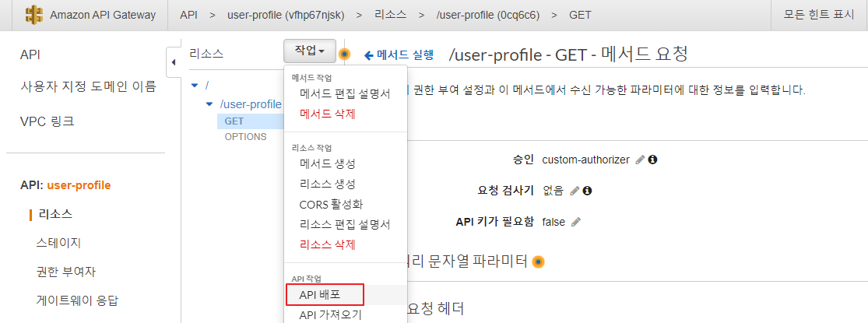Click API breadcrumb link
This screenshot has height=323, width=868.
[x=188, y=15]
